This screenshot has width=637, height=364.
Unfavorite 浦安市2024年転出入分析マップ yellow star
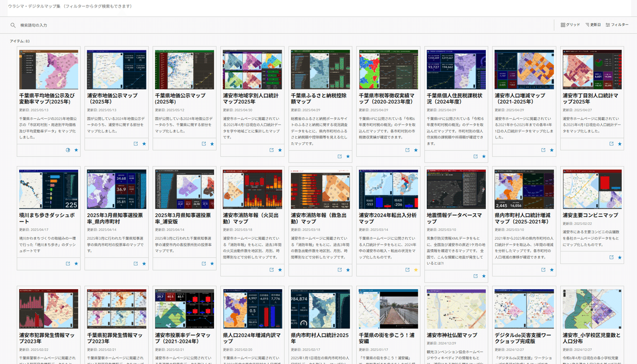(416, 270)
